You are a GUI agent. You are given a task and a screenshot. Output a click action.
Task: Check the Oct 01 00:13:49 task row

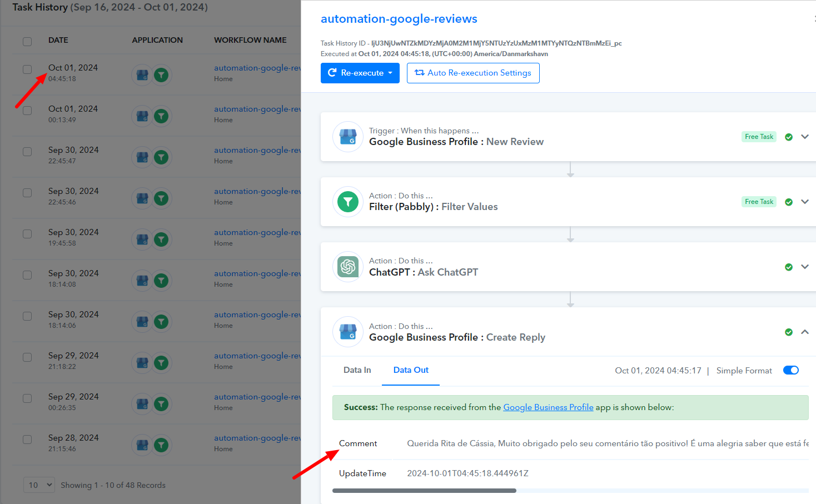click(x=27, y=111)
